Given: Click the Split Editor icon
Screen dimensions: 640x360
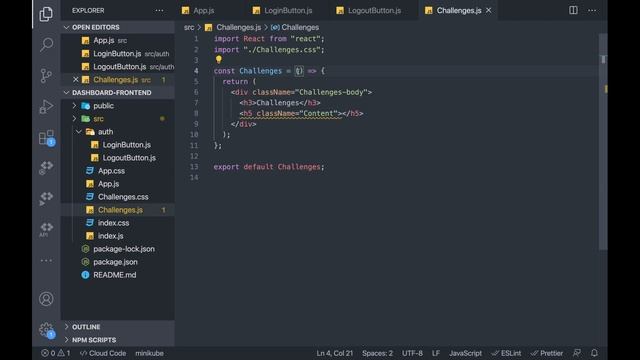Looking at the screenshot, I should coord(573,10).
